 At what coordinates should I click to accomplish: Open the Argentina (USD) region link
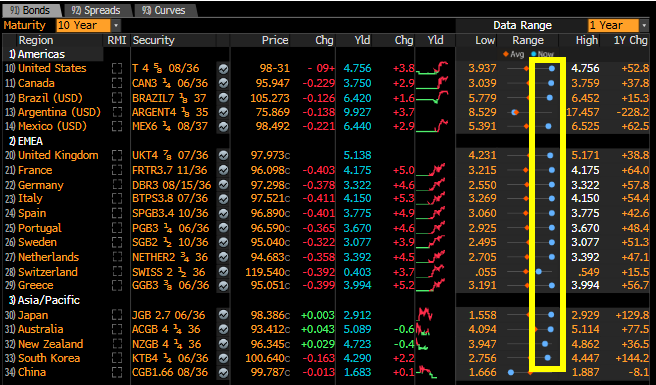[59, 112]
